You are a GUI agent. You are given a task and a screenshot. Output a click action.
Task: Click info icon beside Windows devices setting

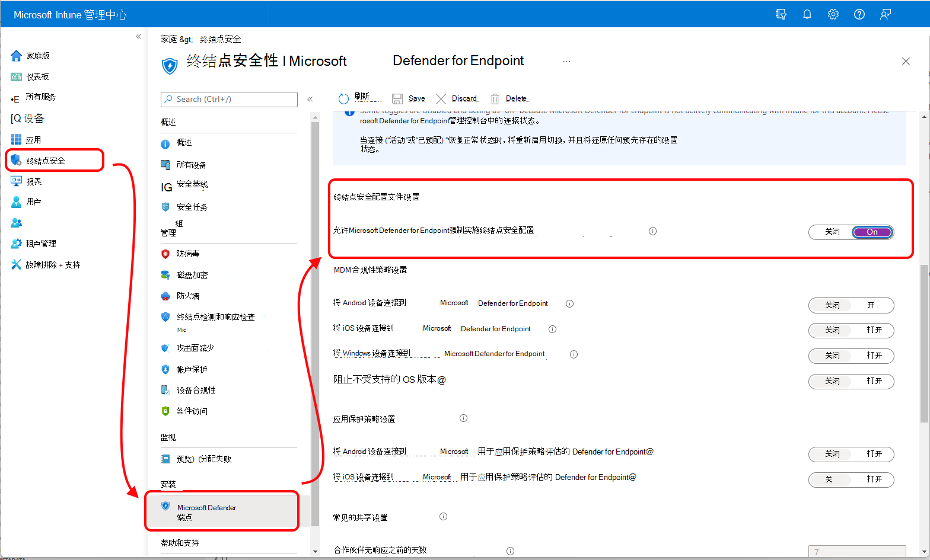[574, 354]
